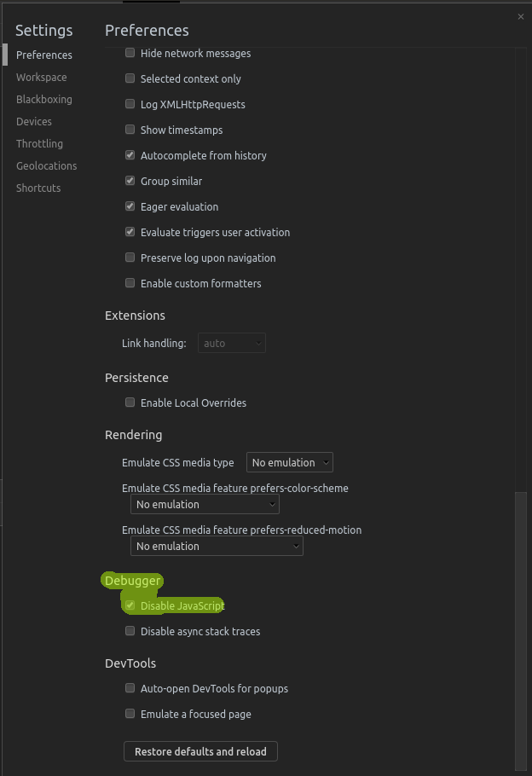
Task: Switch to the Blackboxing section
Action: (43, 100)
